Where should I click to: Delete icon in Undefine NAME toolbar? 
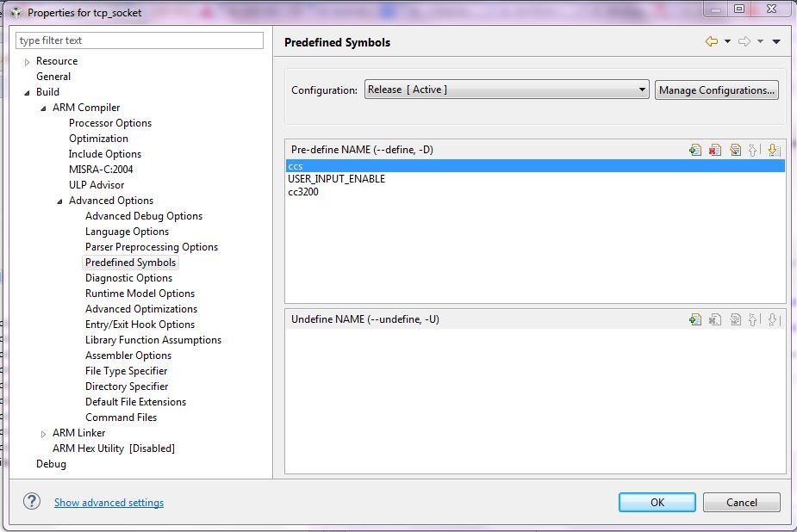pos(715,319)
